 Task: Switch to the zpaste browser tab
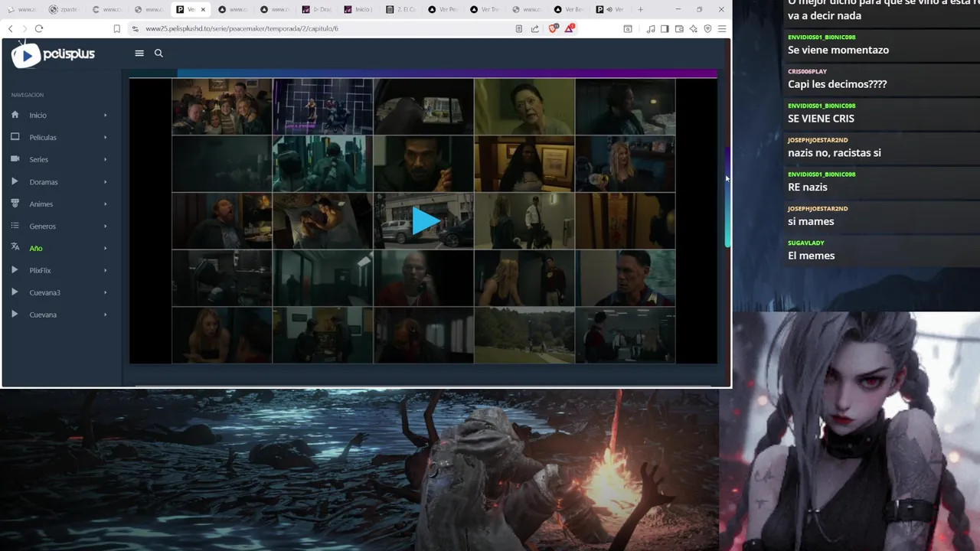tap(64, 9)
